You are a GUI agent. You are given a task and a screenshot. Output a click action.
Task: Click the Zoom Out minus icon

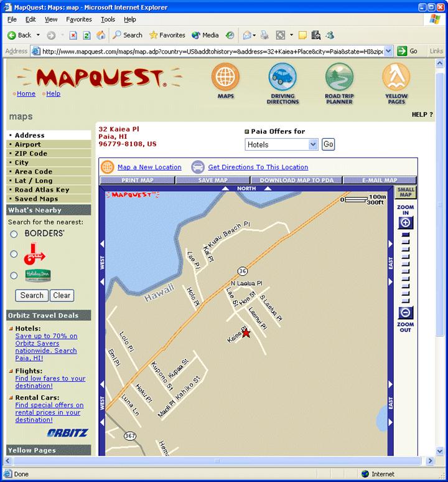tap(406, 313)
